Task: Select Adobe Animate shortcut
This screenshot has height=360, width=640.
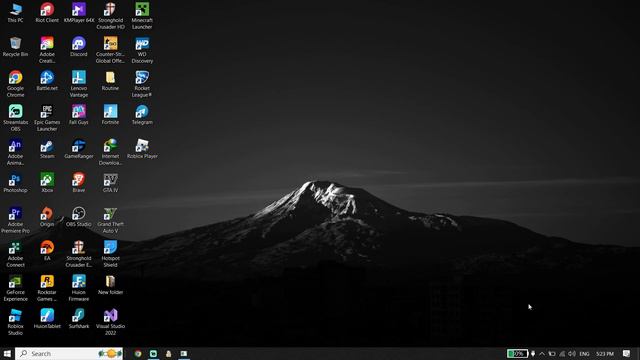Action: tap(16, 152)
